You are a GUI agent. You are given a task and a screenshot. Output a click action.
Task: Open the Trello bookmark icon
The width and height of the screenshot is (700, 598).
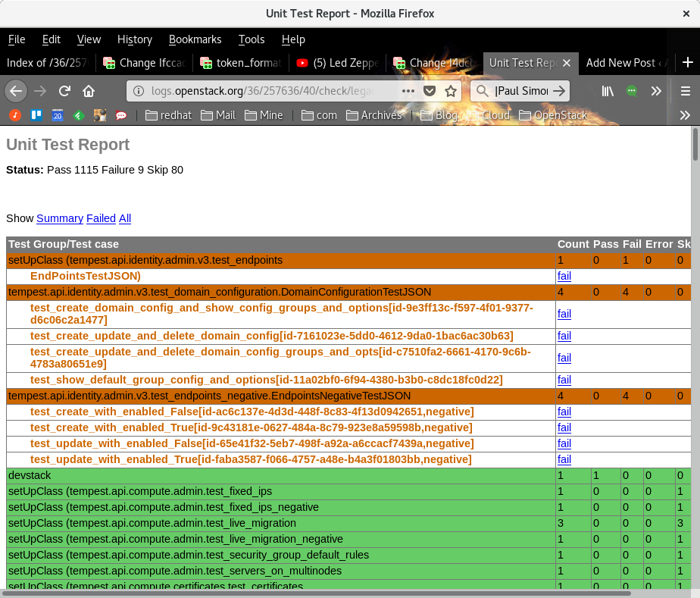pyautogui.click(x=36, y=115)
